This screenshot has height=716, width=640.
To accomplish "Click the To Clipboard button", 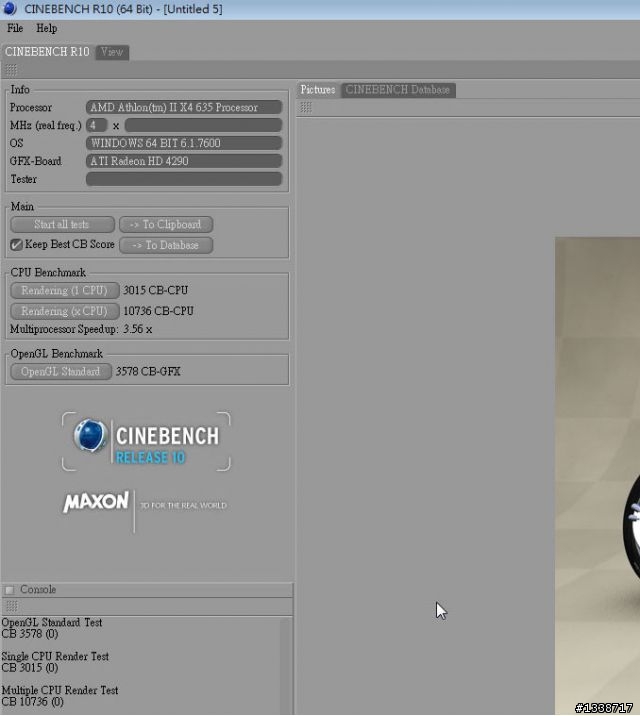I will tap(166, 224).
